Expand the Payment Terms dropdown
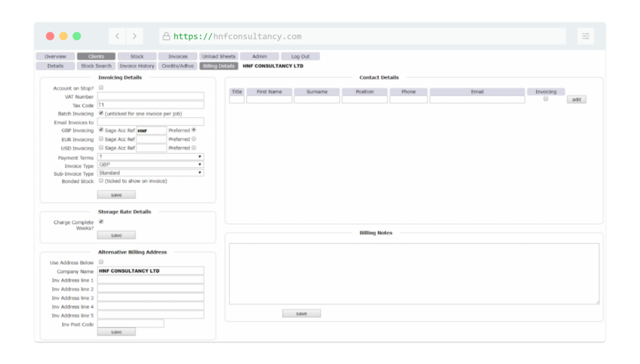640x364 pixels. coord(150,157)
